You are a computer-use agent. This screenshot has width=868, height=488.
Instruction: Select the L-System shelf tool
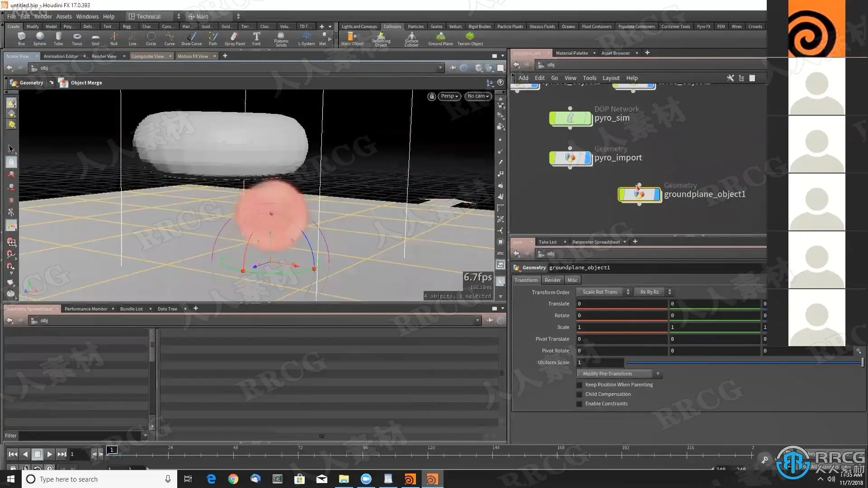[x=306, y=38]
